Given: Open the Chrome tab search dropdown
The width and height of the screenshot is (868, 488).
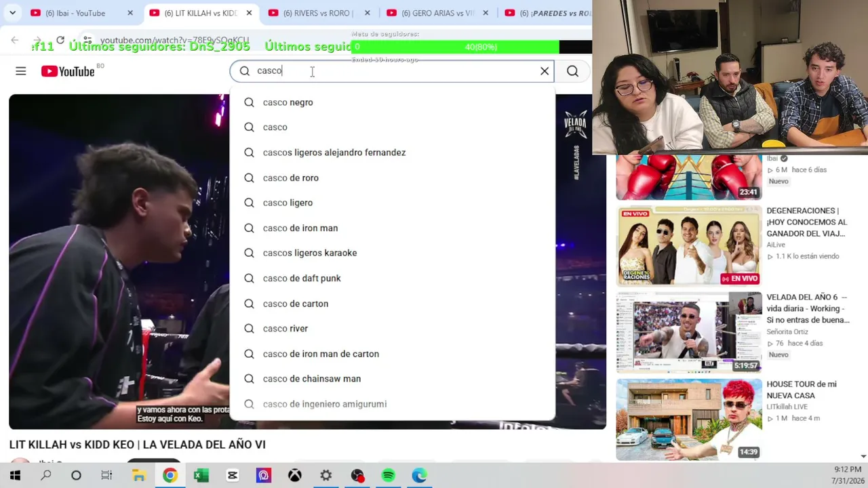Looking at the screenshot, I should [12, 13].
